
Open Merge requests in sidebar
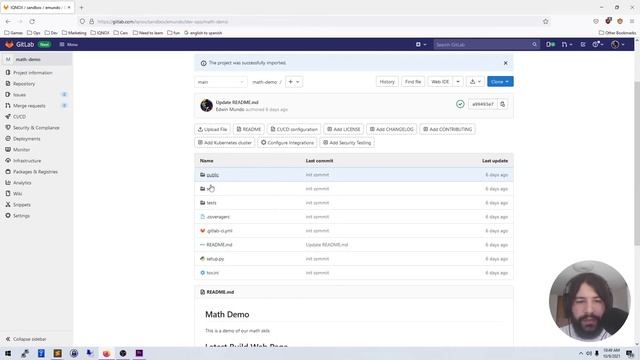(x=29, y=106)
